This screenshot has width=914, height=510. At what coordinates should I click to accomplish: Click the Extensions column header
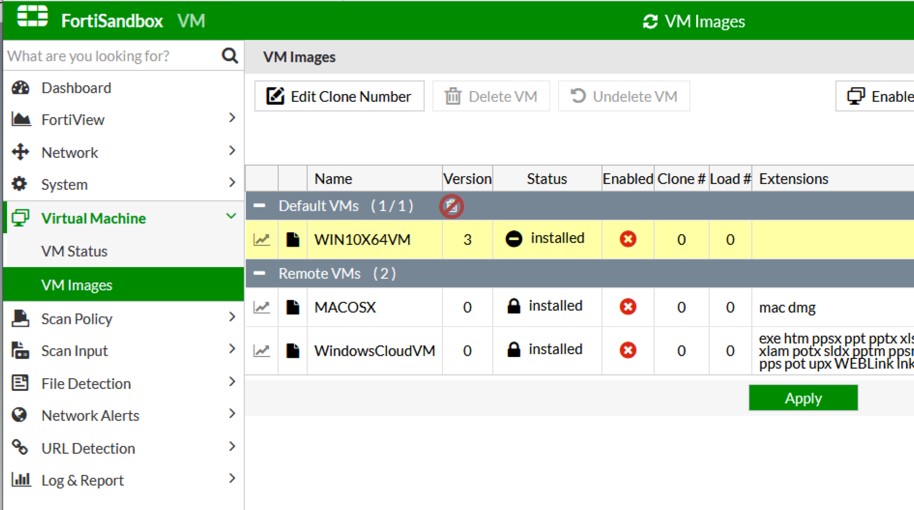[x=833, y=178]
